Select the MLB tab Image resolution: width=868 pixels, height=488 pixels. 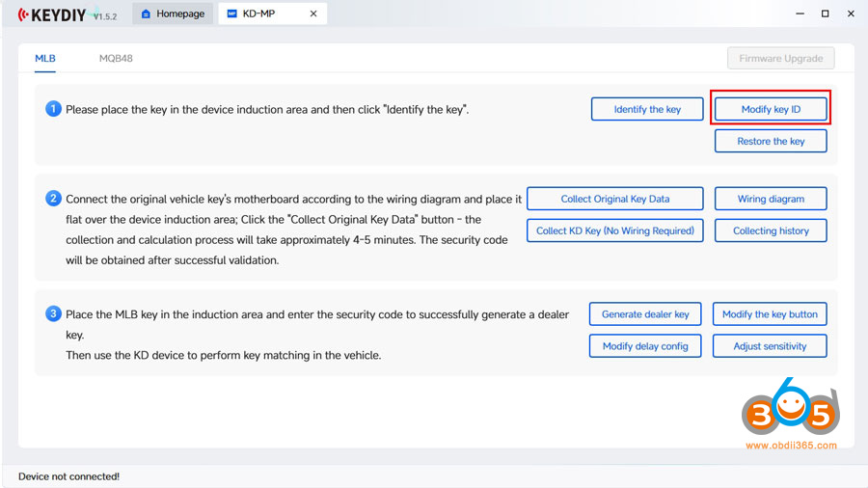tap(45, 59)
